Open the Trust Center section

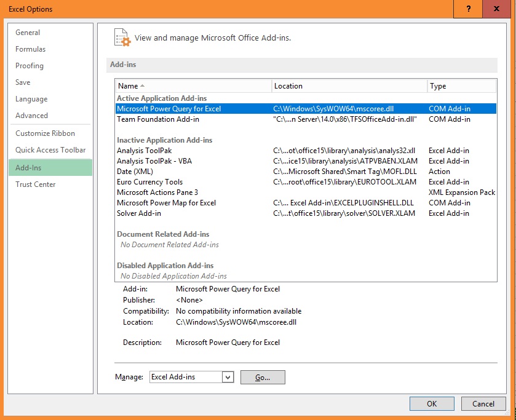tap(35, 184)
